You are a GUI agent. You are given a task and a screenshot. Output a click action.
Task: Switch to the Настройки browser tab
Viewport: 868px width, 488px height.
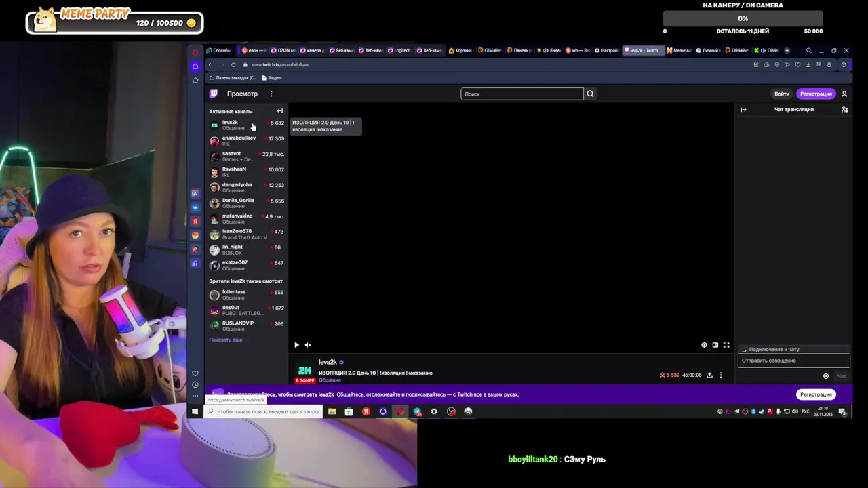606,50
